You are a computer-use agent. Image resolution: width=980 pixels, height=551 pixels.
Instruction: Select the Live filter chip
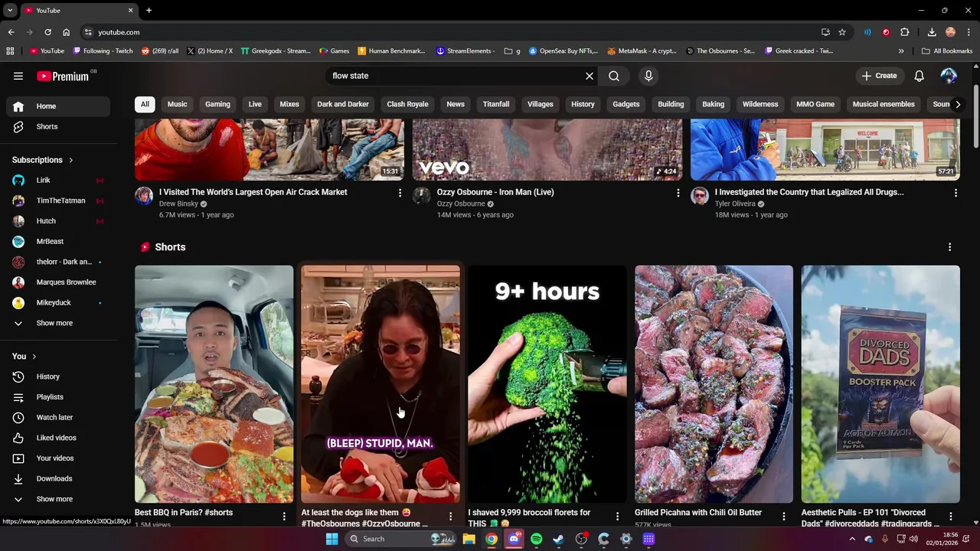click(255, 104)
